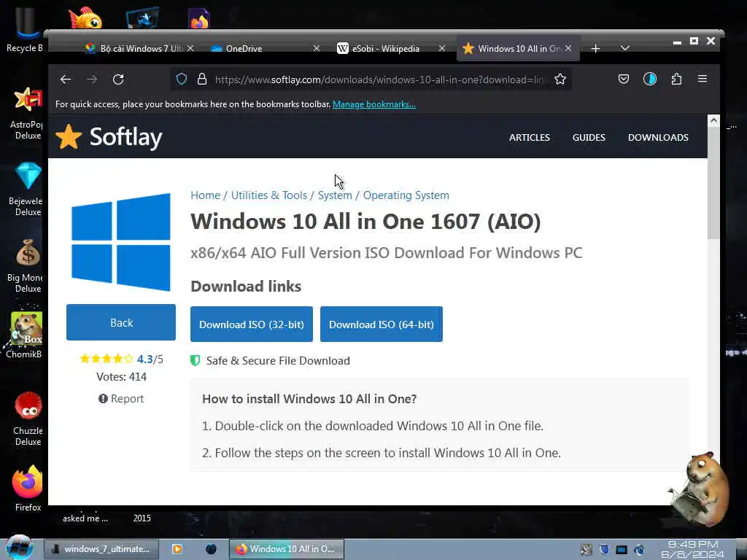Open the GUIDES menu item
Screen dimensions: 747x560
(x=589, y=138)
